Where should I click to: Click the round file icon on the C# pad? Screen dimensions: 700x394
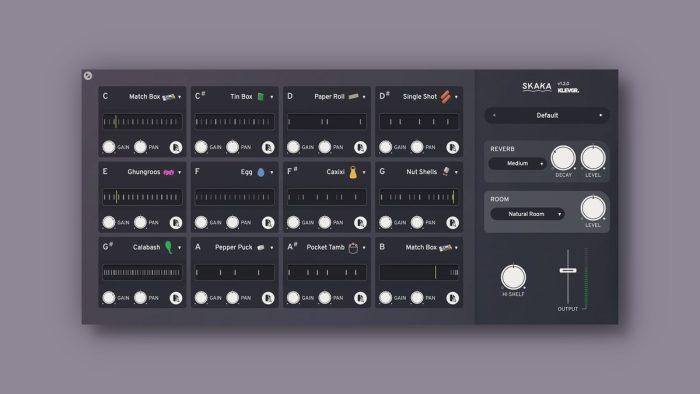coord(268,147)
